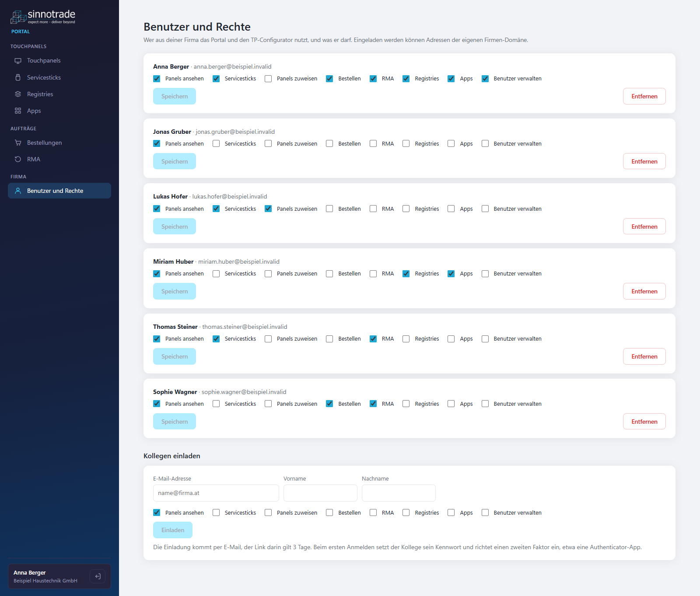Click the Kollegen einladen heading
Screen dimensions: 700x596
(172, 456)
